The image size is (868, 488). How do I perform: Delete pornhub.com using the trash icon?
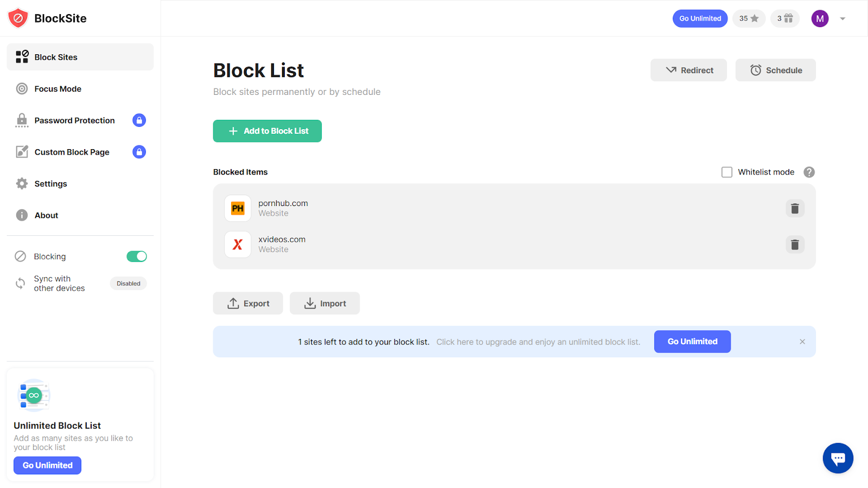tap(795, 208)
